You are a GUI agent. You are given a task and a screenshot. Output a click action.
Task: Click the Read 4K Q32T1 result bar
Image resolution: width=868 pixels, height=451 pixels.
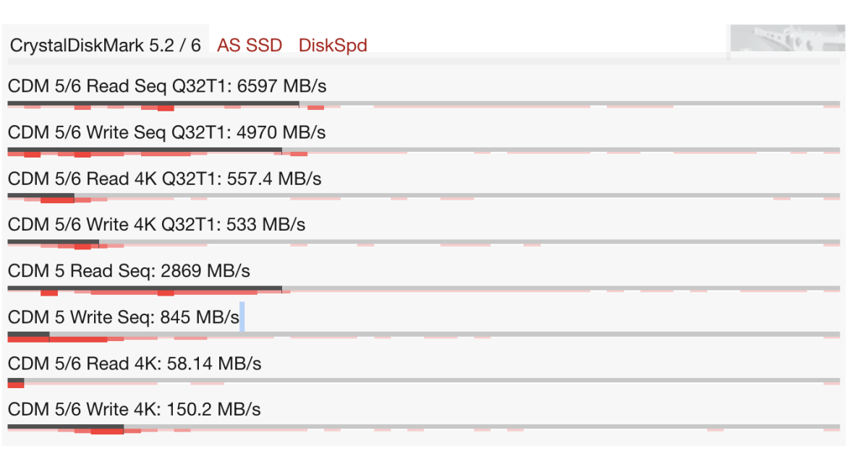point(41,197)
